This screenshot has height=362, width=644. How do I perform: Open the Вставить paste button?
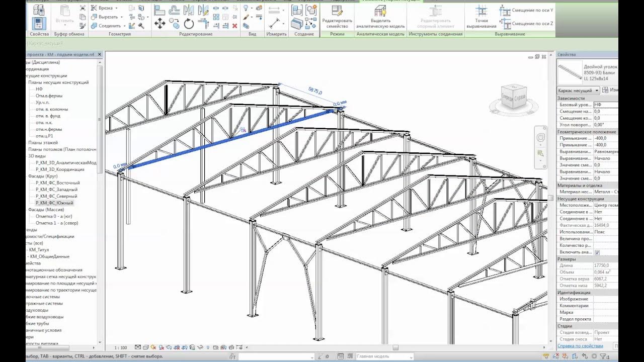click(64, 17)
